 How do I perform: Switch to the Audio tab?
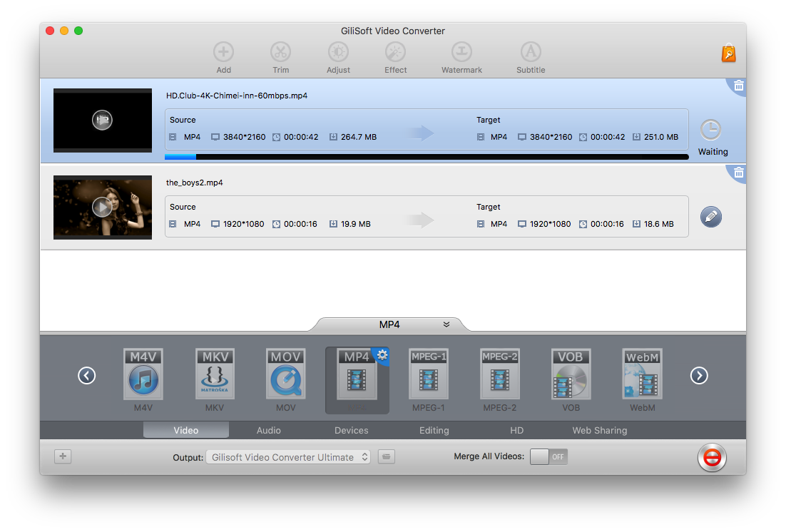[269, 430]
